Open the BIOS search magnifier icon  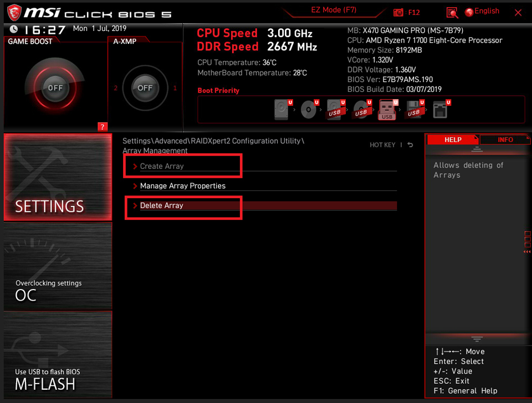[452, 13]
